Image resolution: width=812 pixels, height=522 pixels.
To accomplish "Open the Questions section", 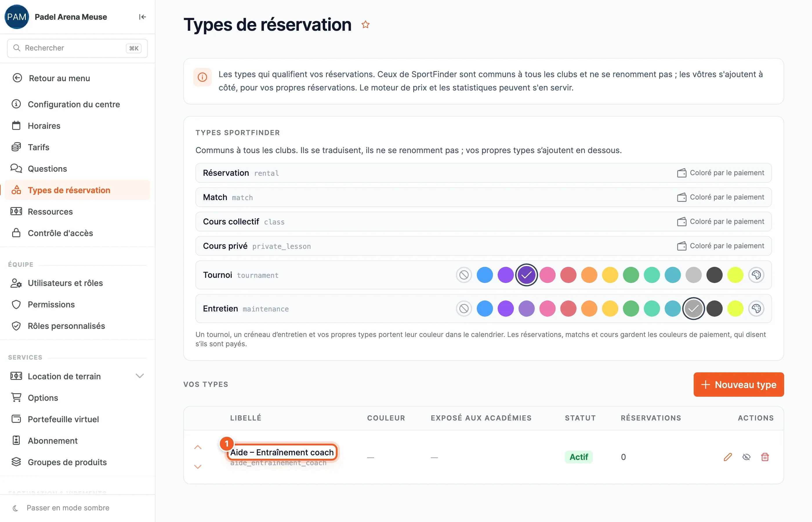I will (77, 168).
